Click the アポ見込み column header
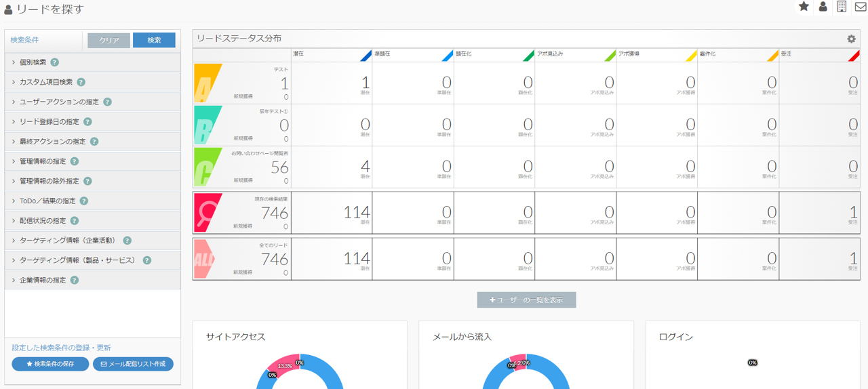868x389 pixels. coord(576,55)
